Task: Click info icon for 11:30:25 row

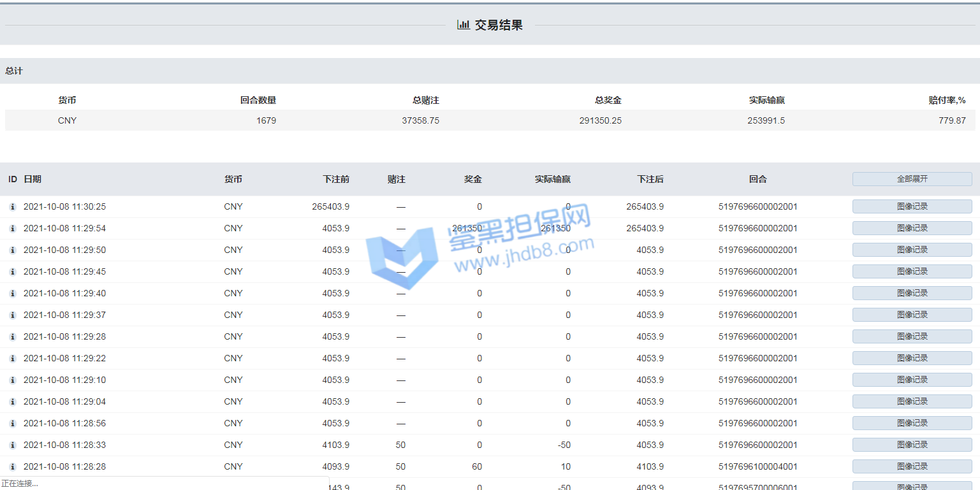Action: point(12,206)
